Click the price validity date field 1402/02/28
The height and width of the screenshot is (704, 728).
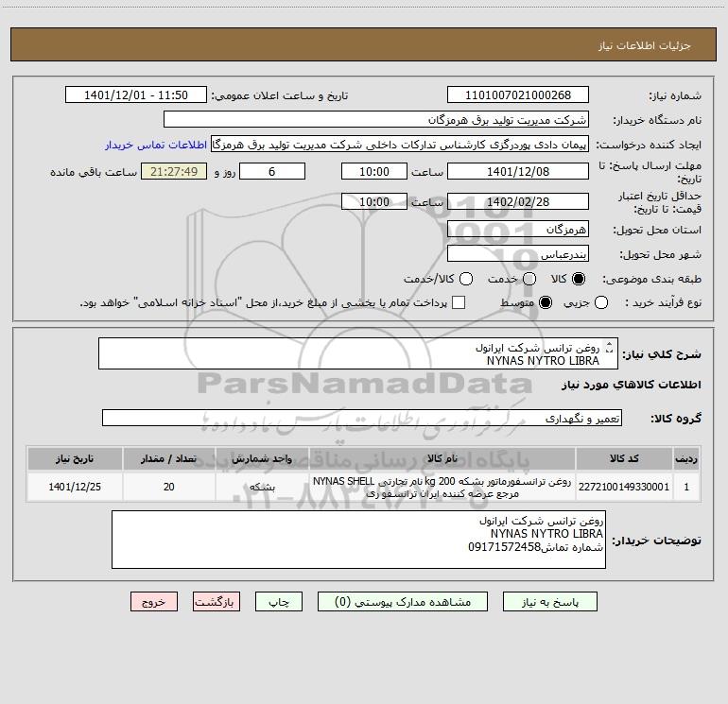(518, 202)
